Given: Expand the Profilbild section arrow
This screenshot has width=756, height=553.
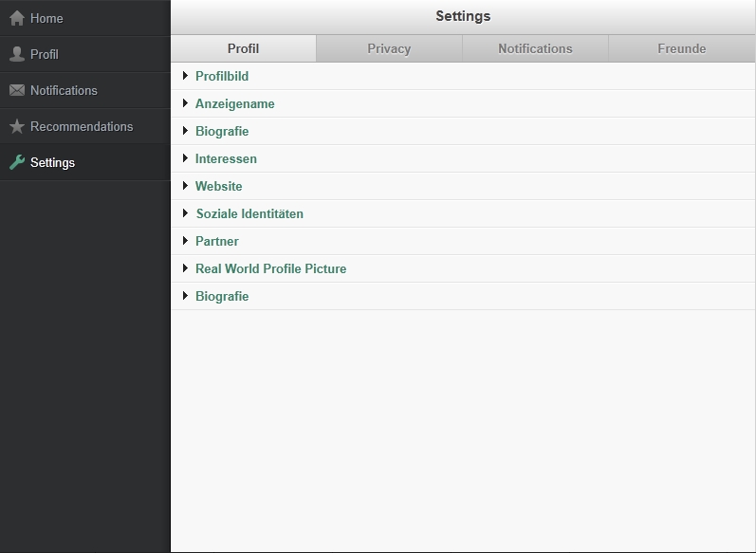Looking at the screenshot, I should pyautogui.click(x=186, y=76).
